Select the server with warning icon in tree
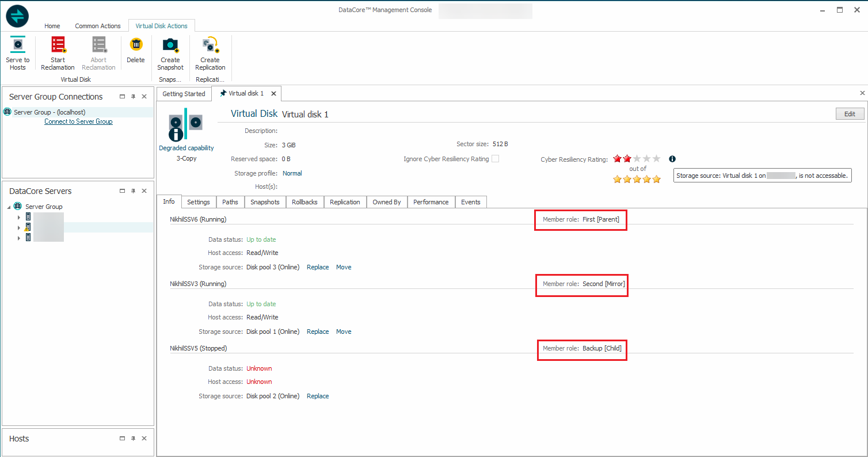The image size is (868, 457). [x=28, y=227]
